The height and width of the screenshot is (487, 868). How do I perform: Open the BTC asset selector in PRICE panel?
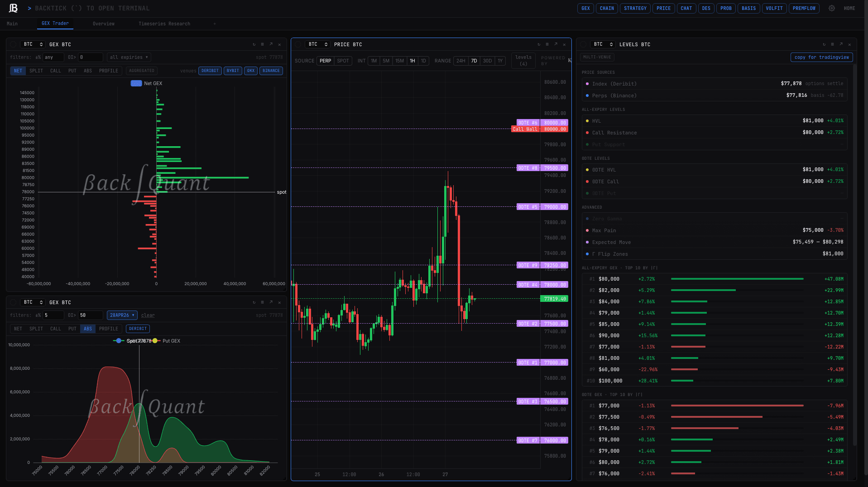tap(318, 44)
